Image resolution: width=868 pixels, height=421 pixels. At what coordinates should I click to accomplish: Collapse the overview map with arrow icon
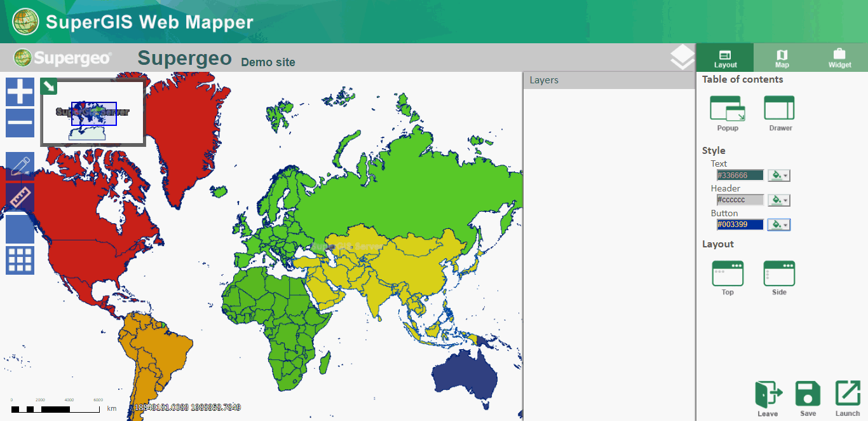coord(49,86)
